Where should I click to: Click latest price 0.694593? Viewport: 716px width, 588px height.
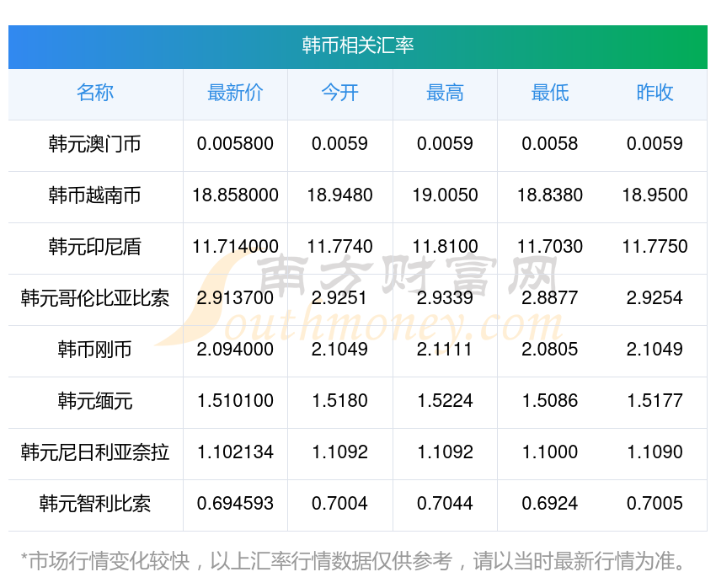[235, 504]
